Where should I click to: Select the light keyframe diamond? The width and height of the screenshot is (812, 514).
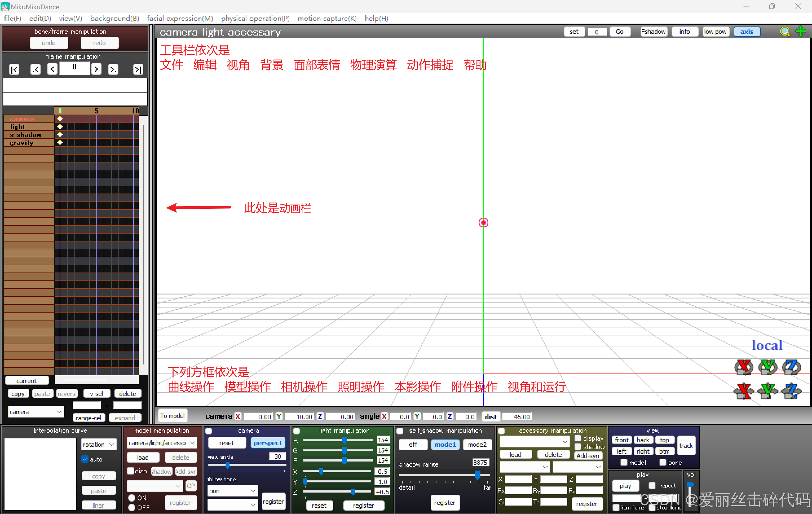coord(60,127)
